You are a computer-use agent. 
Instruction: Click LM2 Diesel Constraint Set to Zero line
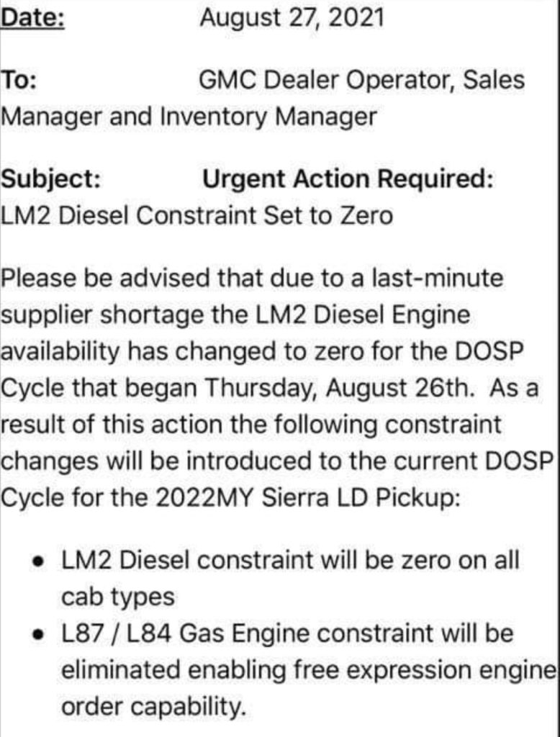pyautogui.click(x=197, y=216)
